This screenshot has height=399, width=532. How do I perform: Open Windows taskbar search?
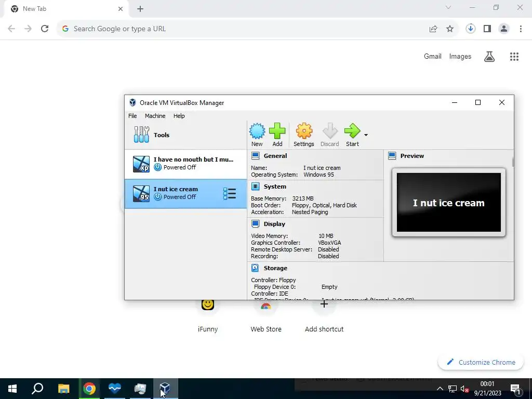pyautogui.click(x=37, y=389)
